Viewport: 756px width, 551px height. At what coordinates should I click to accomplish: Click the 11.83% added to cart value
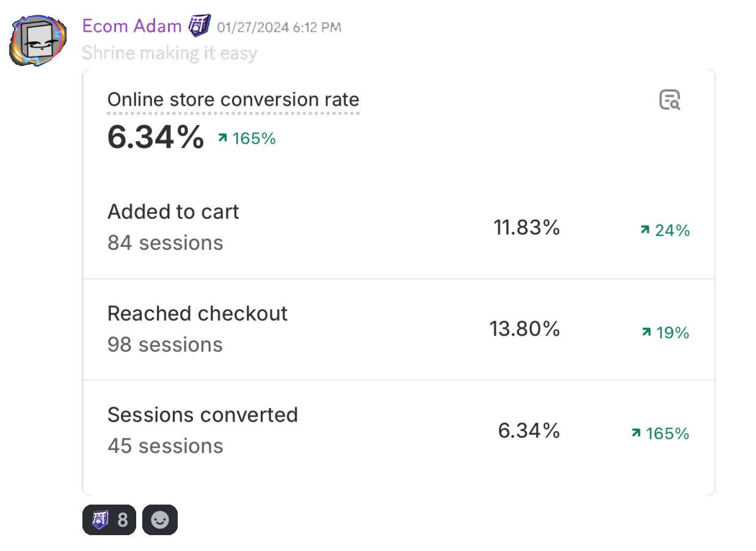point(527,228)
